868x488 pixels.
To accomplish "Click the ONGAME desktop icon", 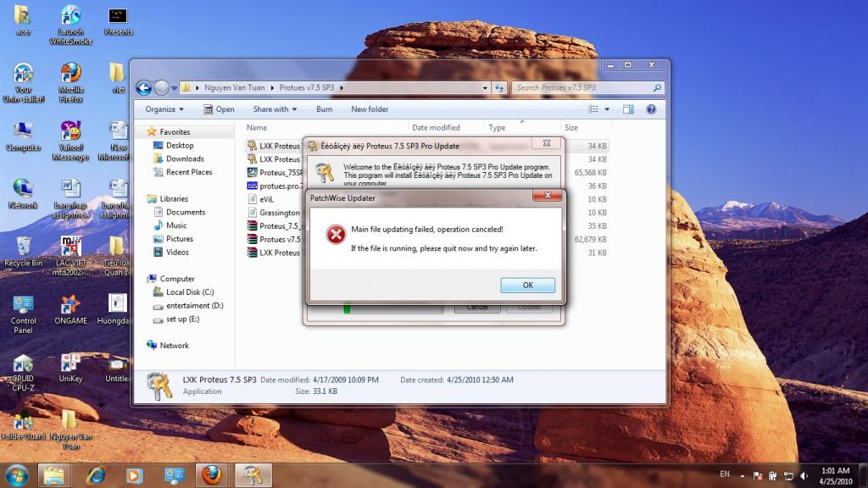I will click(71, 310).
